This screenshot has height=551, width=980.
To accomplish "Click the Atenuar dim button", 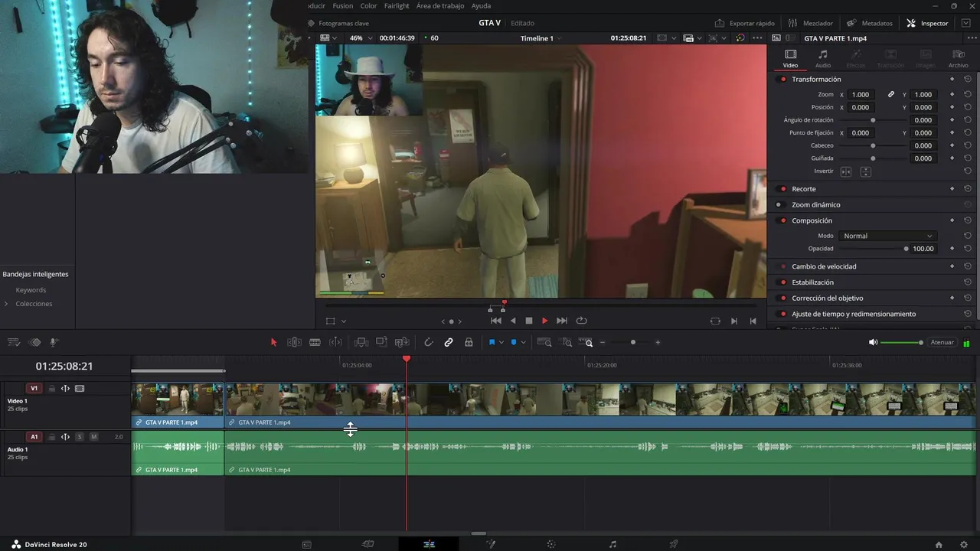I will tap(942, 342).
